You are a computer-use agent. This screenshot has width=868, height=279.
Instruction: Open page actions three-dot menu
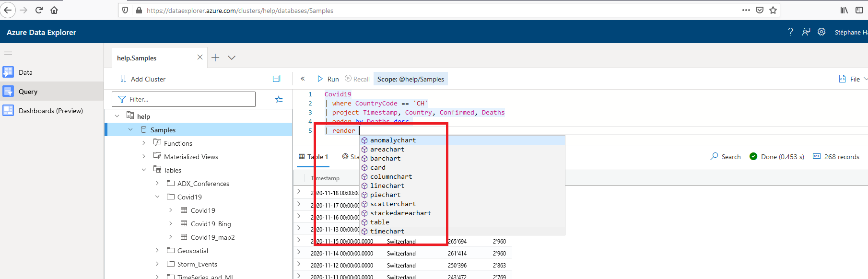click(746, 10)
